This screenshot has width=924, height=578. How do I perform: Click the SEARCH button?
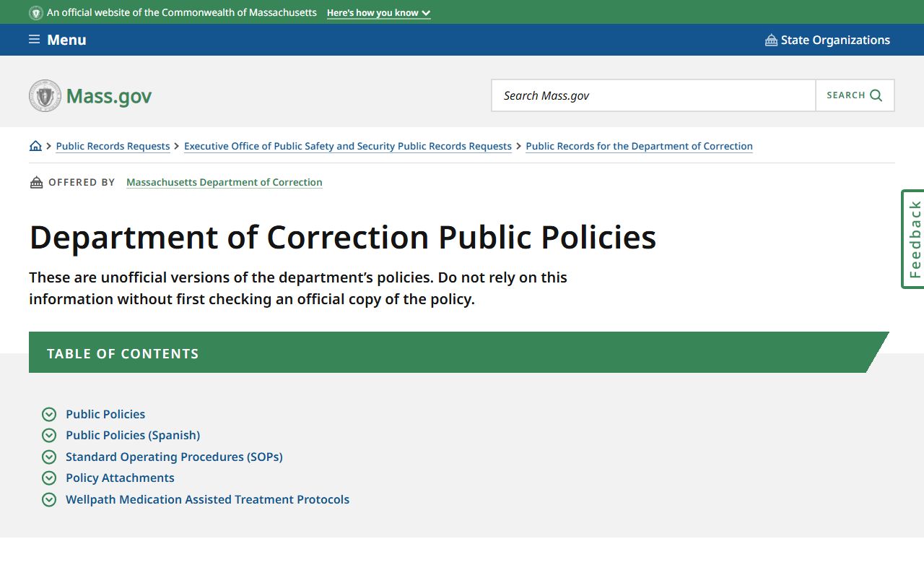pyautogui.click(x=855, y=95)
